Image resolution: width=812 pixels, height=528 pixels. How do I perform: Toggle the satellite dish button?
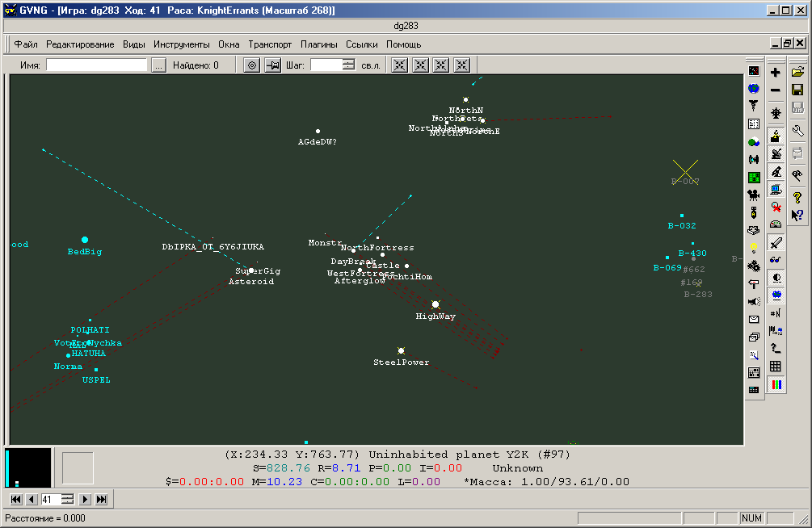[x=776, y=153]
